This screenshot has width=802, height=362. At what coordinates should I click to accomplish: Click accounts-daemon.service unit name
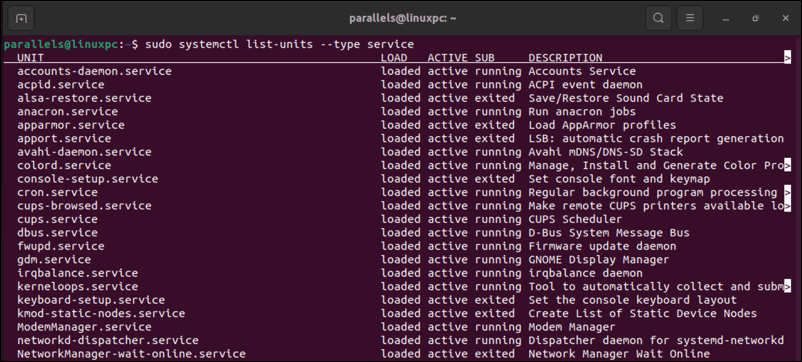pos(94,72)
